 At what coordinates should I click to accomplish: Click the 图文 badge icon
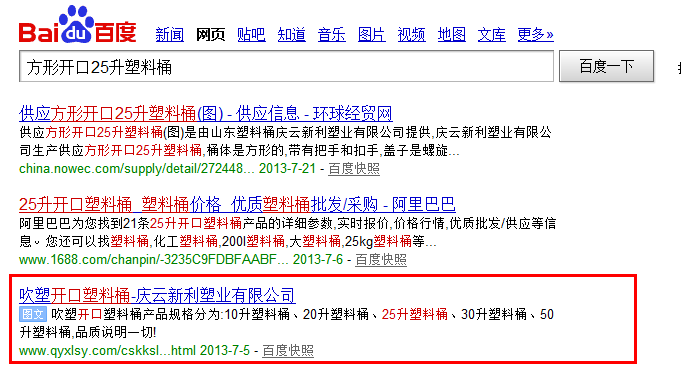point(33,314)
